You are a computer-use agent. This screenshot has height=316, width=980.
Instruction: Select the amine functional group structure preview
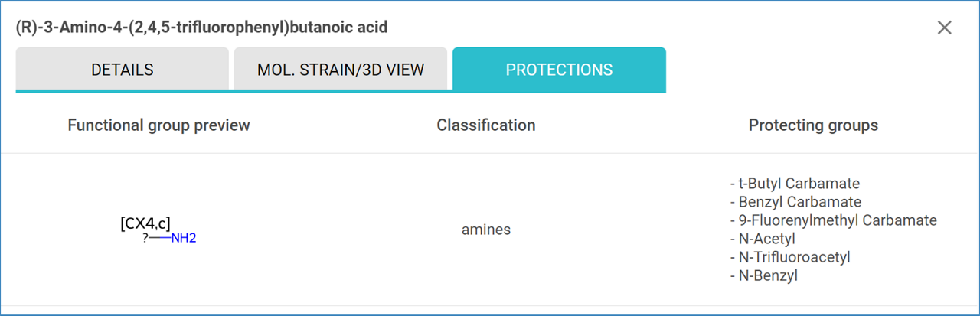tap(158, 230)
